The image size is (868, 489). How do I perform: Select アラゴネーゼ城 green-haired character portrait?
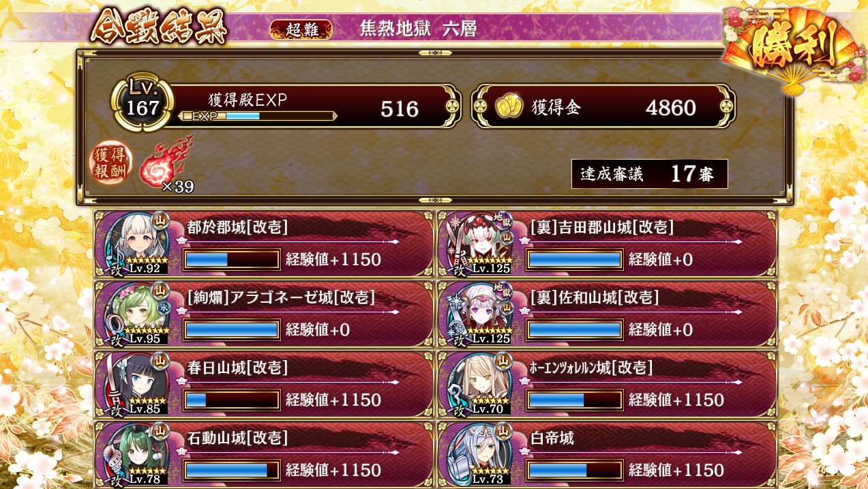coord(137,314)
